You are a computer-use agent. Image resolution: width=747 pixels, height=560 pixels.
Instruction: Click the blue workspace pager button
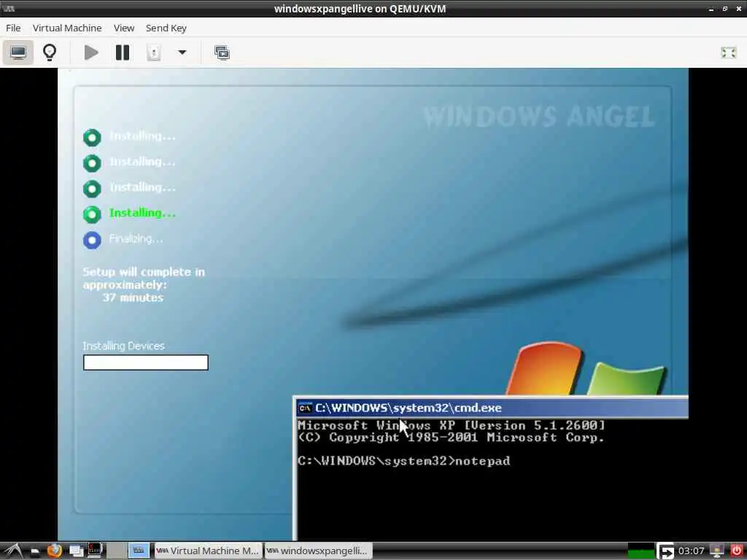coord(139,551)
